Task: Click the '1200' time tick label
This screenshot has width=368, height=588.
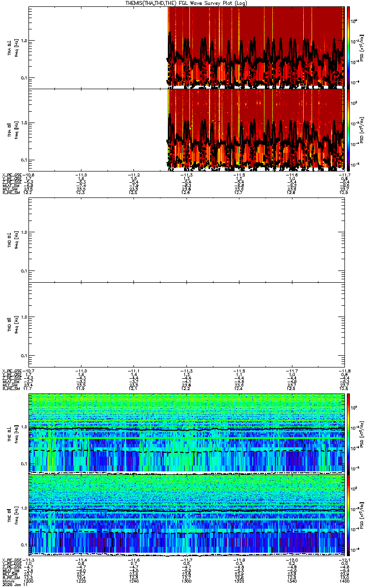Action: click(x=29, y=581)
